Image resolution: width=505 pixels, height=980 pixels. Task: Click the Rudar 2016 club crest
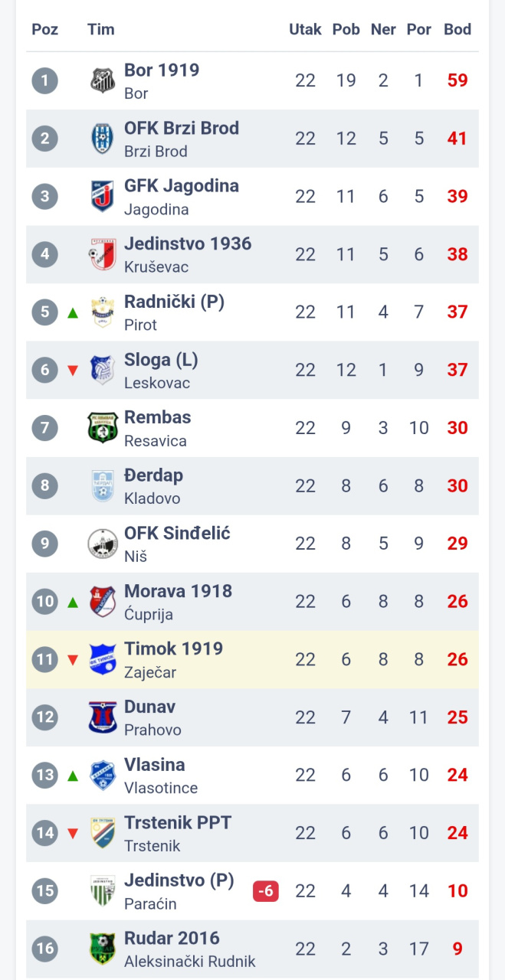pyautogui.click(x=102, y=949)
